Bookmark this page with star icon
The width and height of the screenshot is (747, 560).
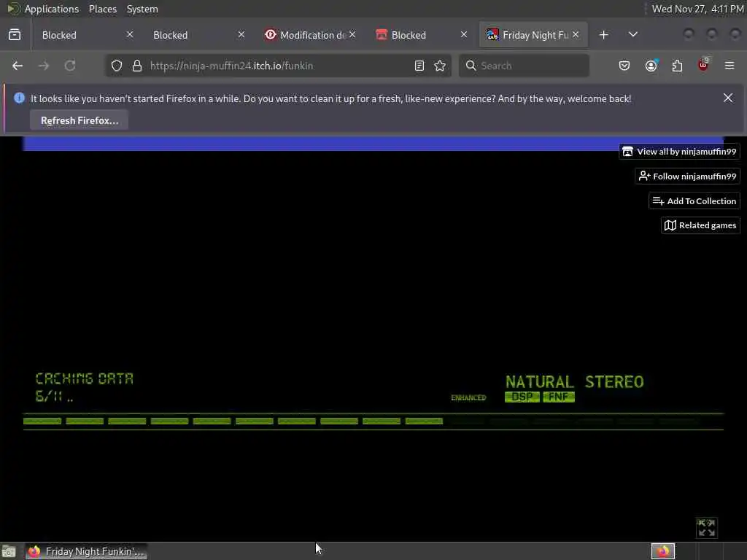pos(440,66)
